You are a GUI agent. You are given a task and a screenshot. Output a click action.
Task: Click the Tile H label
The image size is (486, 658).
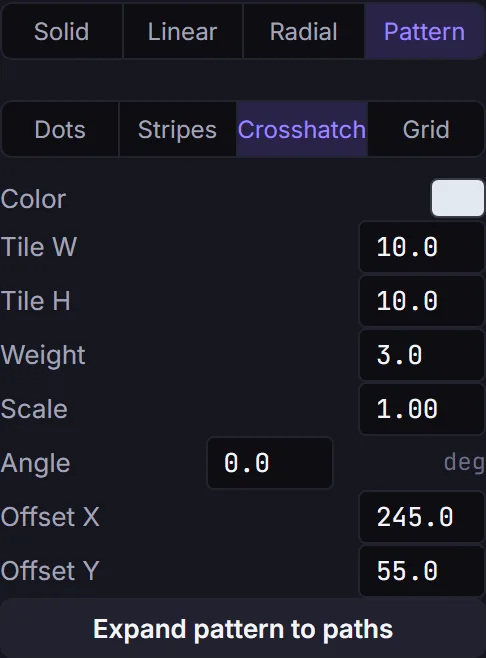pos(36,301)
